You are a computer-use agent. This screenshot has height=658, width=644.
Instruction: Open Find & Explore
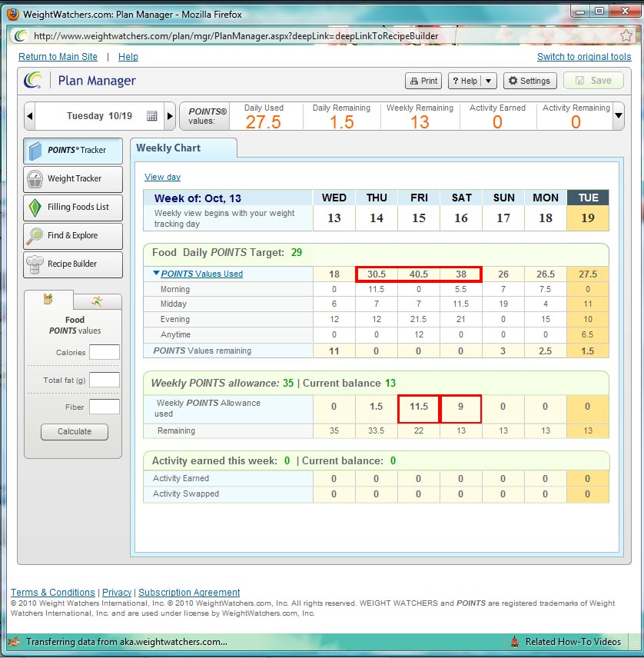click(x=73, y=236)
